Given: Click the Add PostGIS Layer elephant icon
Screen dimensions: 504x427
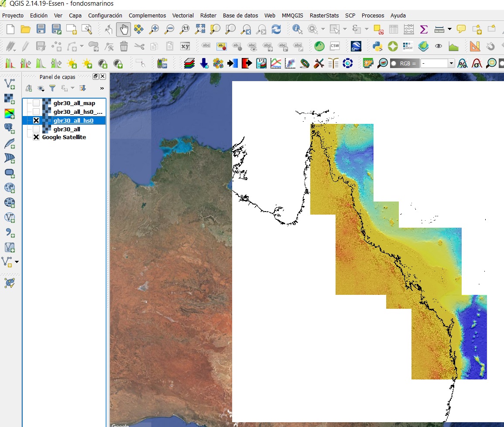Looking at the screenshot, I should [9, 127].
